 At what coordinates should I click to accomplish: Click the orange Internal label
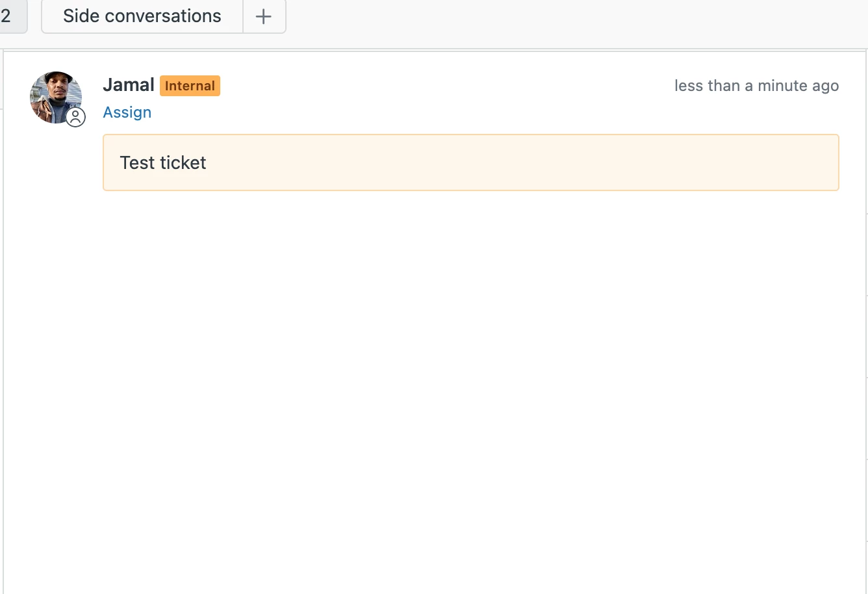tap(190, 86)
